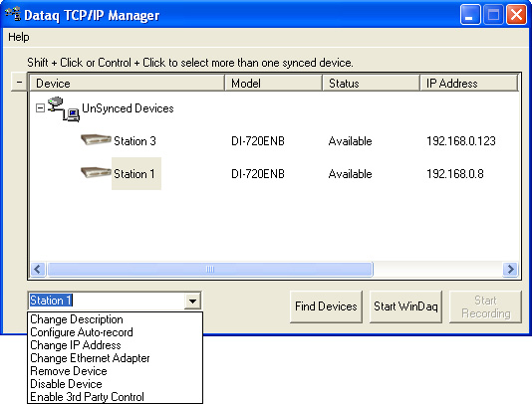Click the UnSynced Devices network icon

[x=64, y=109]
